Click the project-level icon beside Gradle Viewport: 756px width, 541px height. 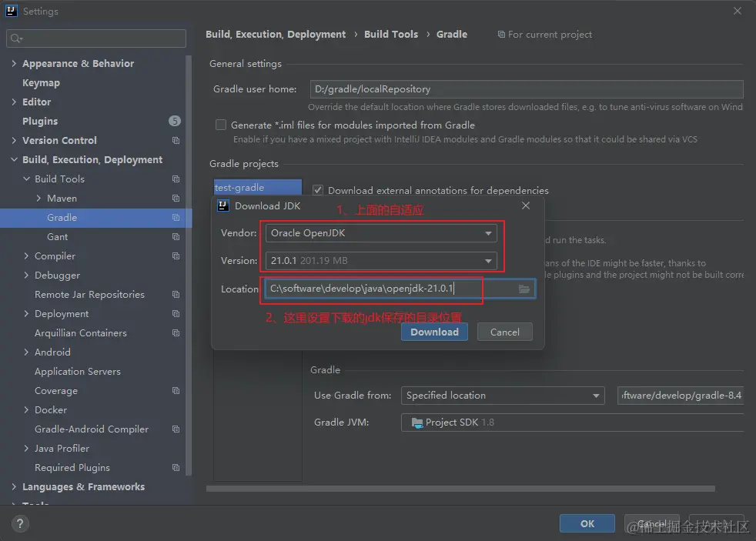[x=176, y=218]
